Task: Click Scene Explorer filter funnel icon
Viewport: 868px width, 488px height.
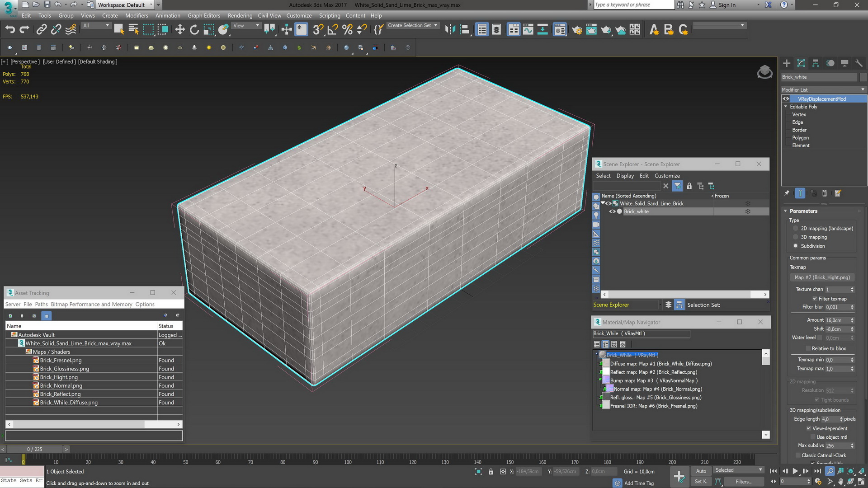Action: [x=677, y=186]
